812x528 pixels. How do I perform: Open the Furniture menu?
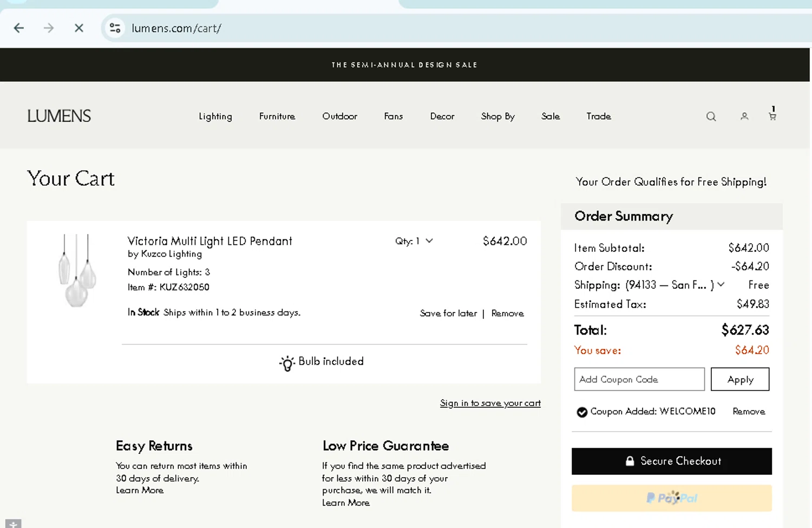277,116
